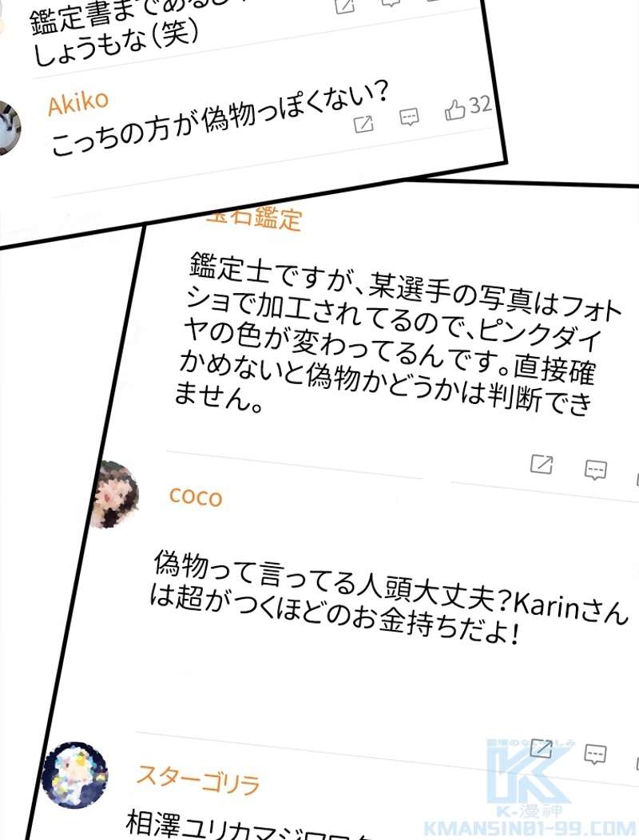Click the share icon on Akiko's comment
The height and width of the screenshot is (840, 639).
(x=363, y=125)
